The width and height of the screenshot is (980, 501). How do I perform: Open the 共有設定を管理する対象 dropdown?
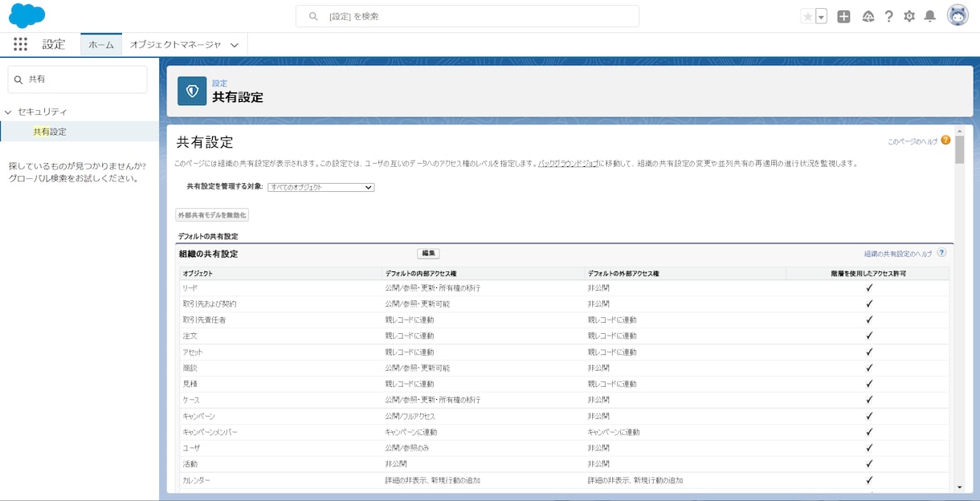(x=321, y=187)
